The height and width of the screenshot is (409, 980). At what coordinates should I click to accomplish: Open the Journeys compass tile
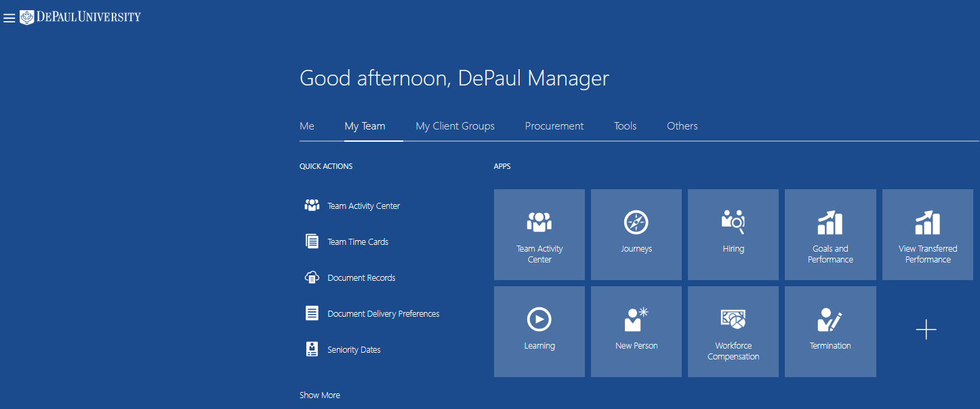636,235
